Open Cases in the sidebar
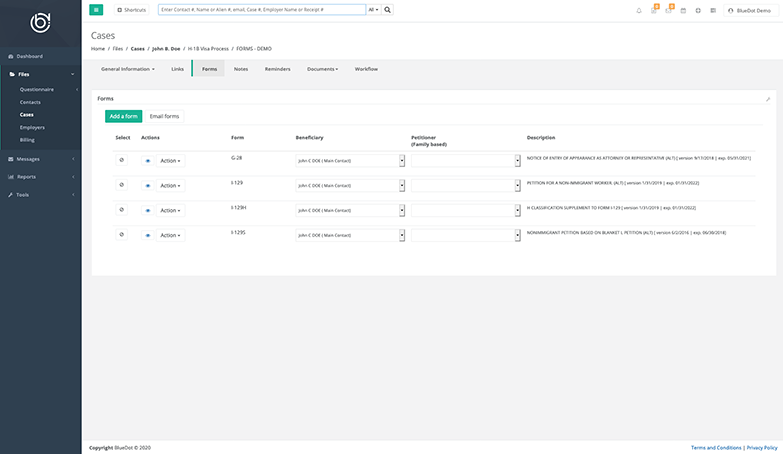The height and width of the screenshot is (454, 783). (26, 114)
